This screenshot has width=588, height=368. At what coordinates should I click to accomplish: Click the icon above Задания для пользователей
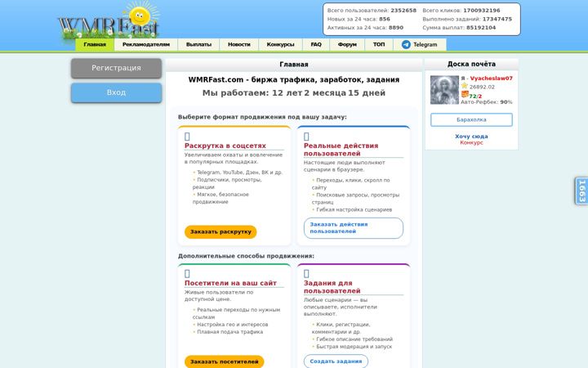pos(306,274)
